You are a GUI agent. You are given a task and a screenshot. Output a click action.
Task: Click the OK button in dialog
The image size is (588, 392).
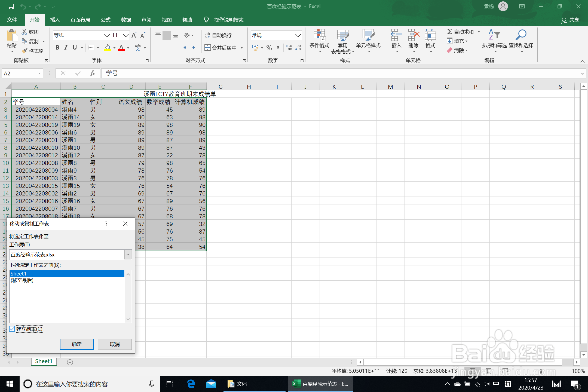tap(76, 344)
